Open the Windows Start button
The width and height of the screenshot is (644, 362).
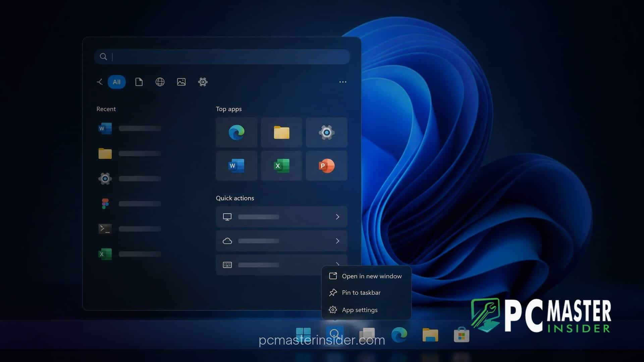click(x=303, y=334)
